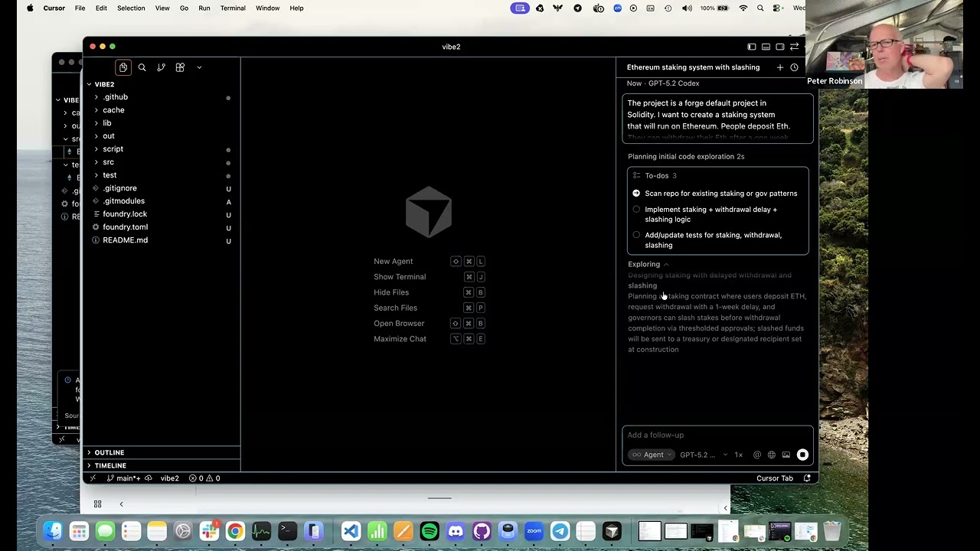Select the Ethereum staking system chat tab
The image size is (980, 551).
(x=693, y=67)
